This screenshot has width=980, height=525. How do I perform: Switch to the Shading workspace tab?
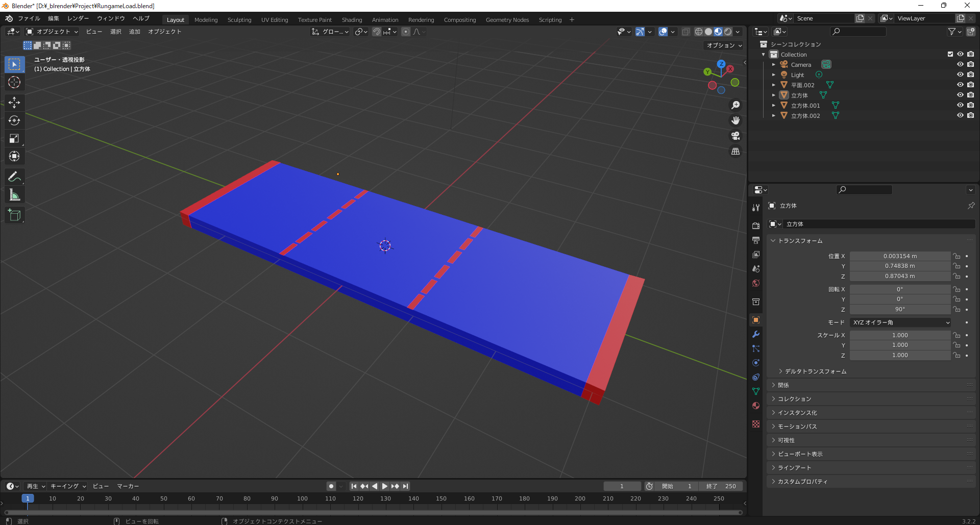coord(352,20)
